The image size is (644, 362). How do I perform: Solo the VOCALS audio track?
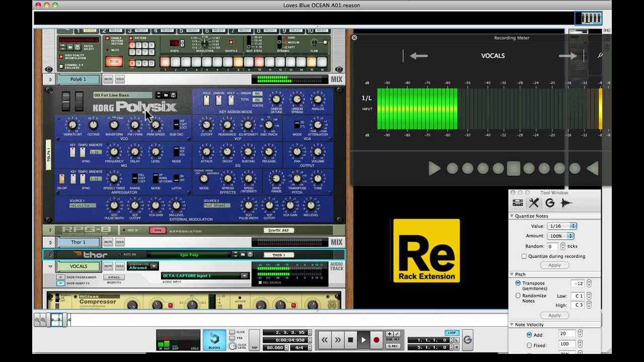pyautogui.click(x=120, y=266)
